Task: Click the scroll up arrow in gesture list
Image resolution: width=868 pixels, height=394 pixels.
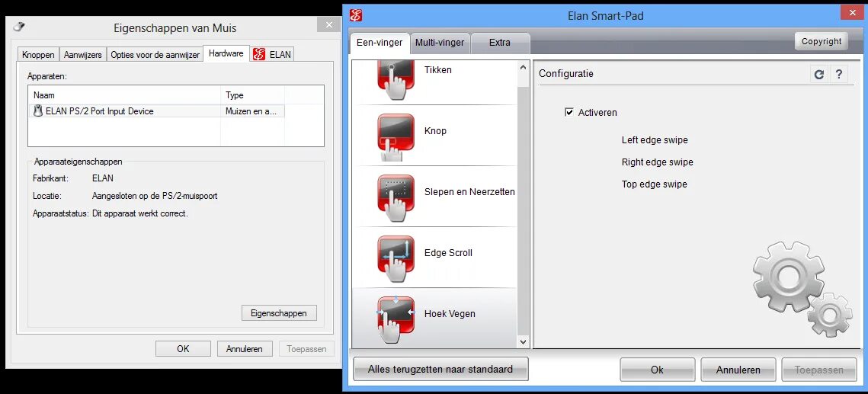Action: 523,68
